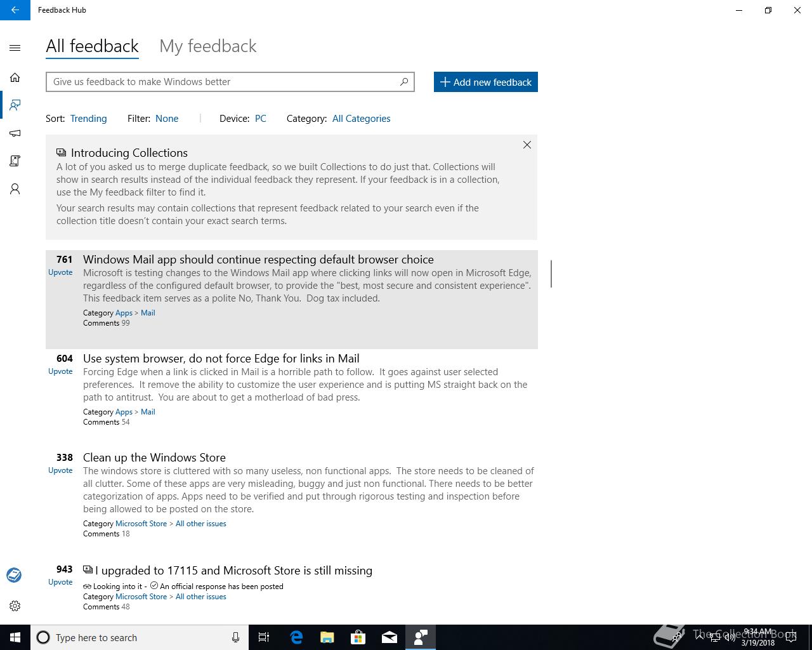Switch to the All feedback tab
This screenshot has width=812, height=650.
coord(92,46)
